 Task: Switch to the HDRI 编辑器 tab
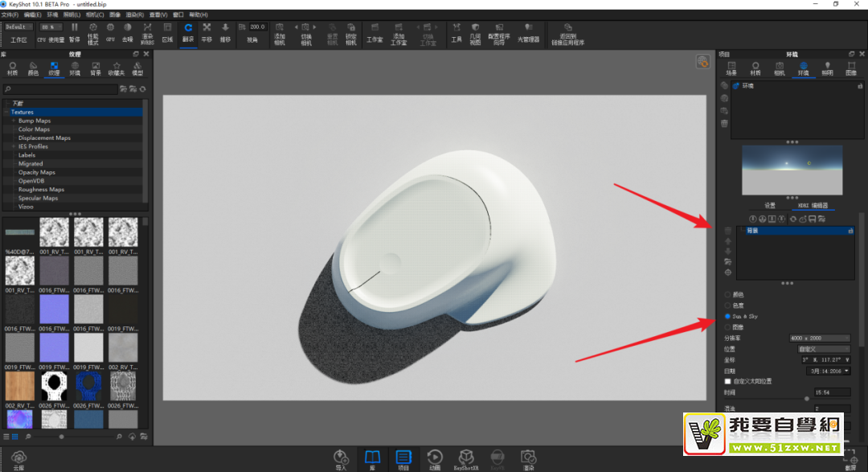[813, 206]
